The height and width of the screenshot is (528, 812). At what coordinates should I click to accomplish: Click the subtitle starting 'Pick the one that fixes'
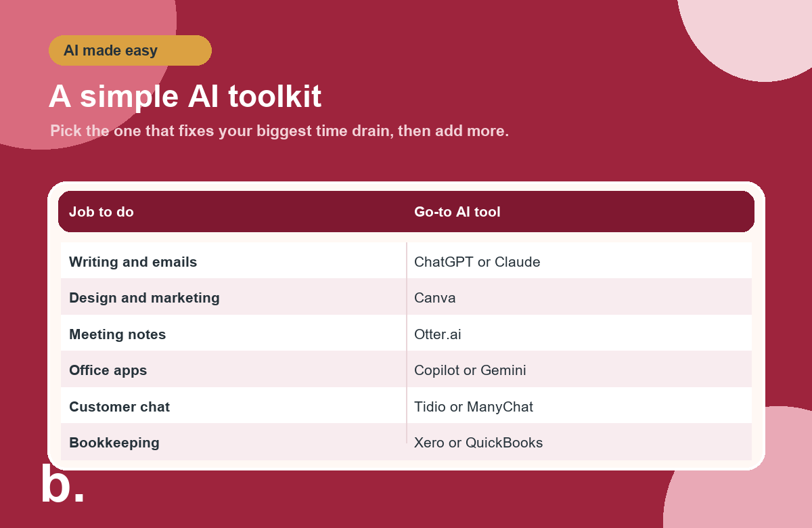click(x=279, y=131)
